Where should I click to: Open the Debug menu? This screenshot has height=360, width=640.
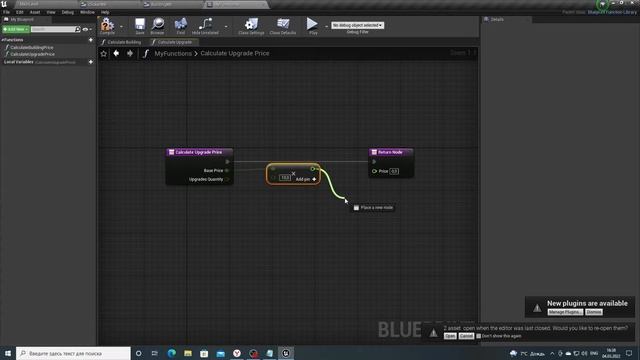pos(68,12)
